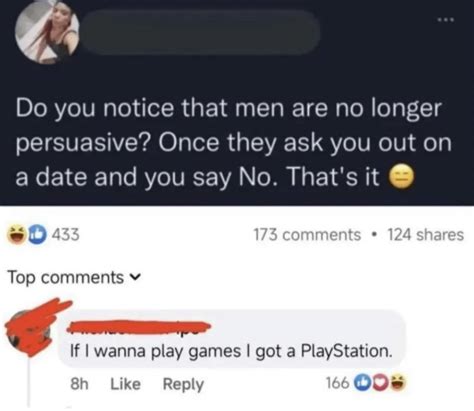Open the commenter's scribbled-out avatar

coord(32,330)
